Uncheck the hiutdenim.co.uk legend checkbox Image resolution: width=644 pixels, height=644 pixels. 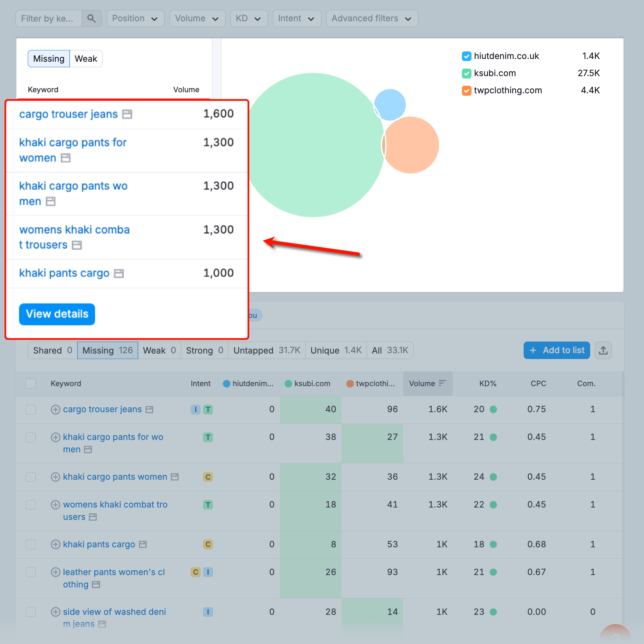(x=467, y=56)
